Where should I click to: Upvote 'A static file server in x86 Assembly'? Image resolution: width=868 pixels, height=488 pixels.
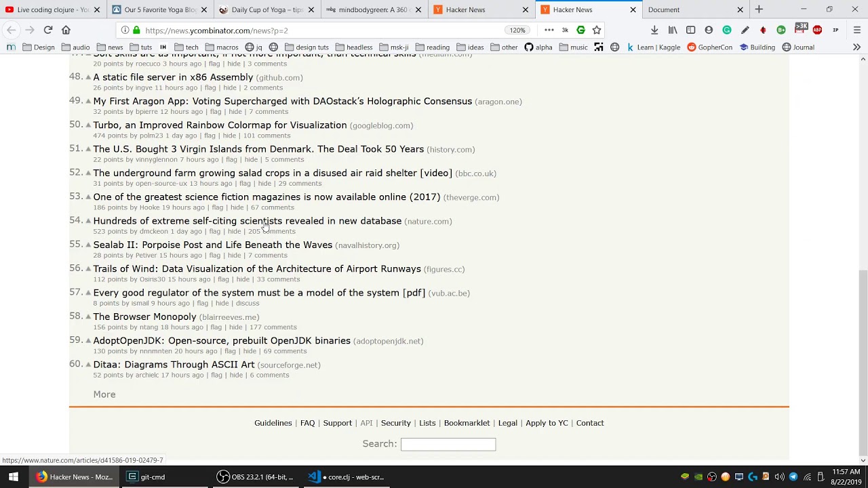click(88, 77)
